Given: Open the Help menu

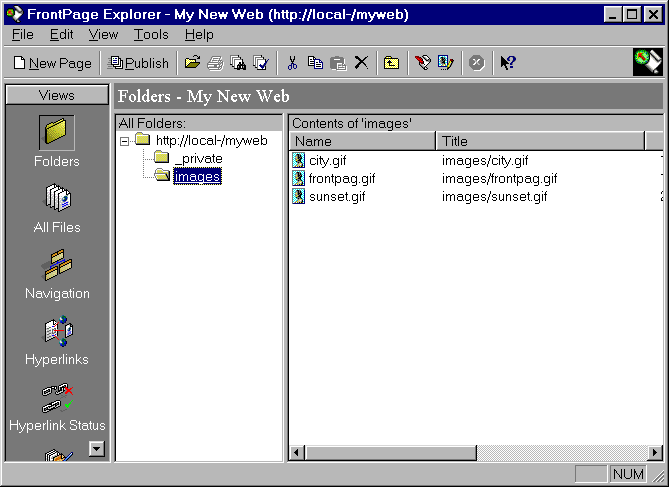Looking at the screenshot, I should (199, 35).
